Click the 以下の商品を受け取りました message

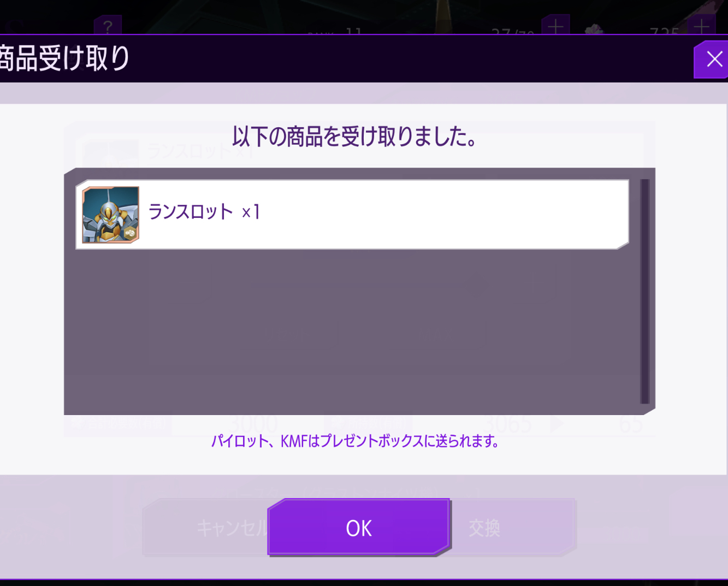(x=355, y=137)
